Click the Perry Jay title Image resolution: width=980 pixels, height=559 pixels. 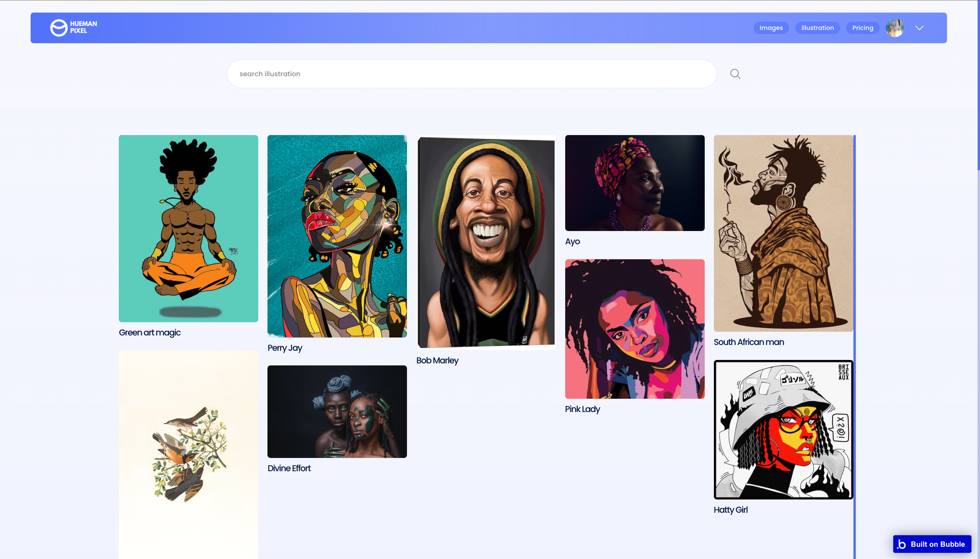point(285,348)
